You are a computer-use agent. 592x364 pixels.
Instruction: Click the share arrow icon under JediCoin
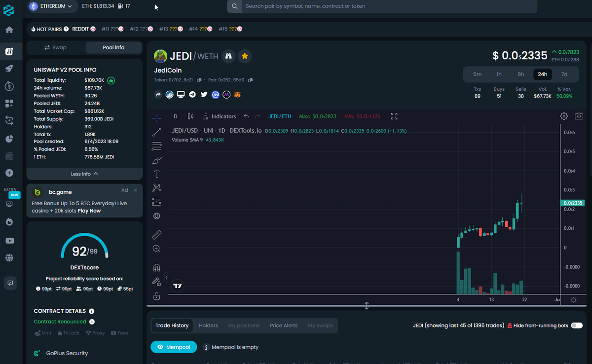tap(158, 95)
